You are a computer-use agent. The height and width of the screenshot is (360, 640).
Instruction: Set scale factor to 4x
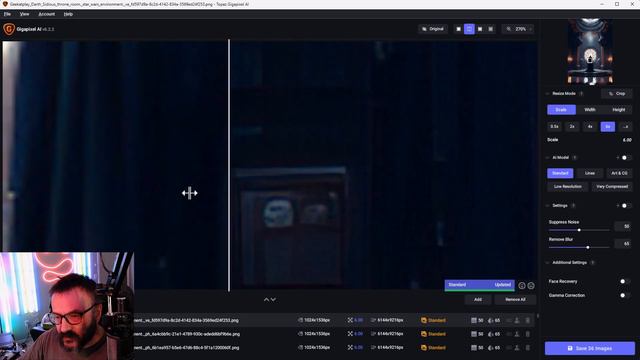[590, 127]
